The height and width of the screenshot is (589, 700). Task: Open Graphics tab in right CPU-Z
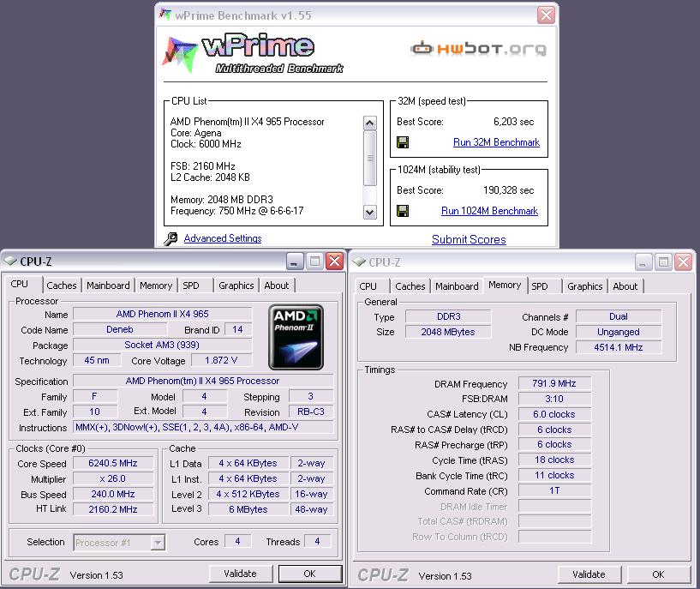585,286
